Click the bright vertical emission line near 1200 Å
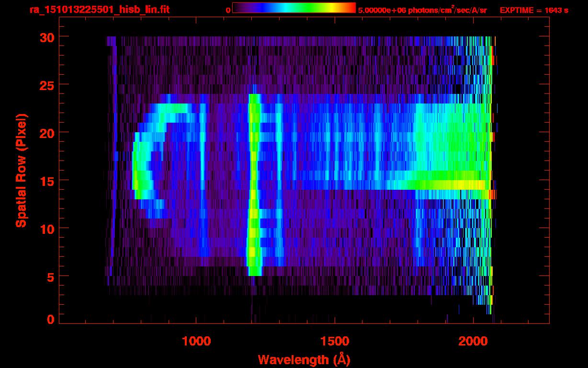This screenshot has width=588, height=368. 253,192
